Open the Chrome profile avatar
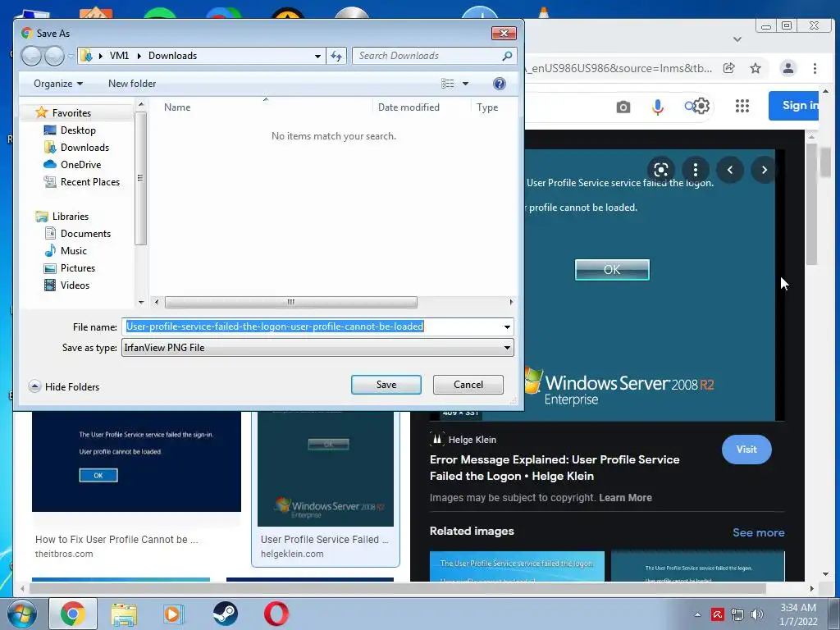The height and width of the screenshot is (630, 840). pyautogui.click(x=788, y=68)
